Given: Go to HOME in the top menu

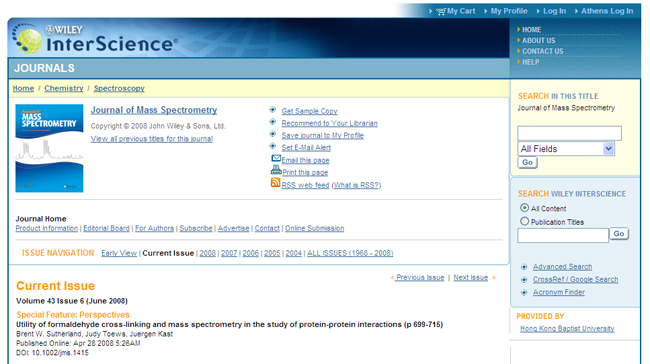Looking at the screenshot, I should [531, 30].
